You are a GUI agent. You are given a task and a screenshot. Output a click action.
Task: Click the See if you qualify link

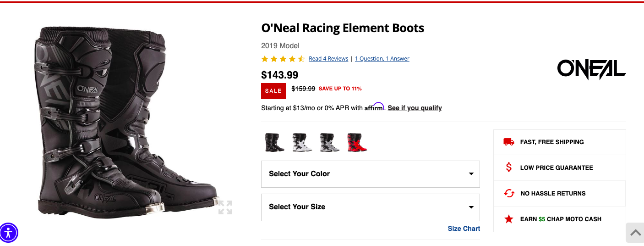[415, 108]
